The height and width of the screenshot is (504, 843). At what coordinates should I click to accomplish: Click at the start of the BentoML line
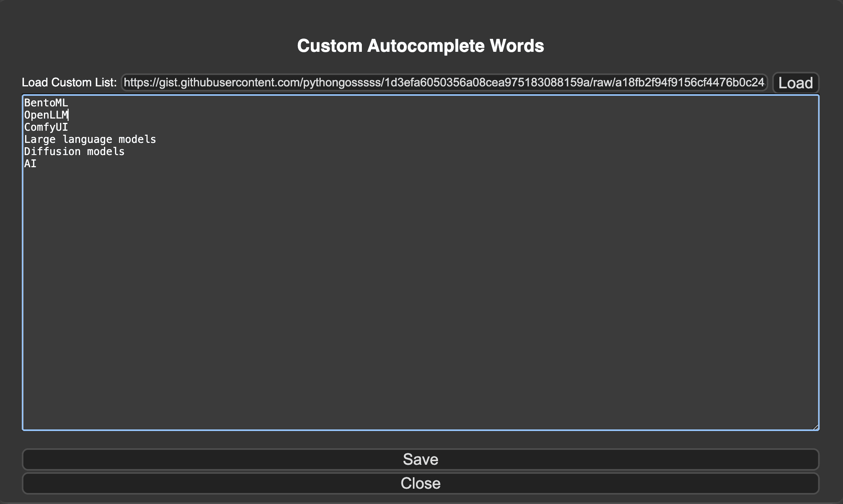25,103
